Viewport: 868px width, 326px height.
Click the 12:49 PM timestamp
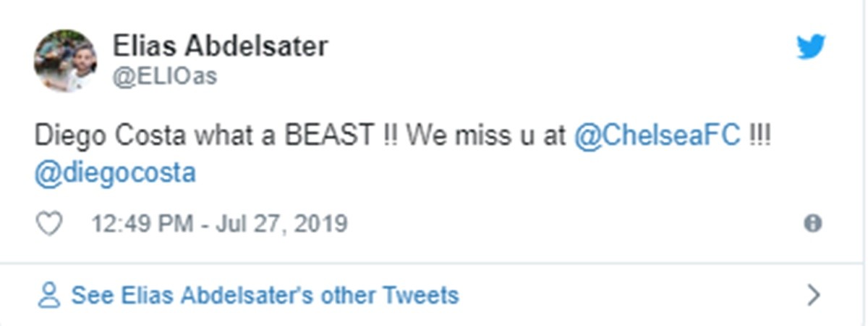coord(141,224)
